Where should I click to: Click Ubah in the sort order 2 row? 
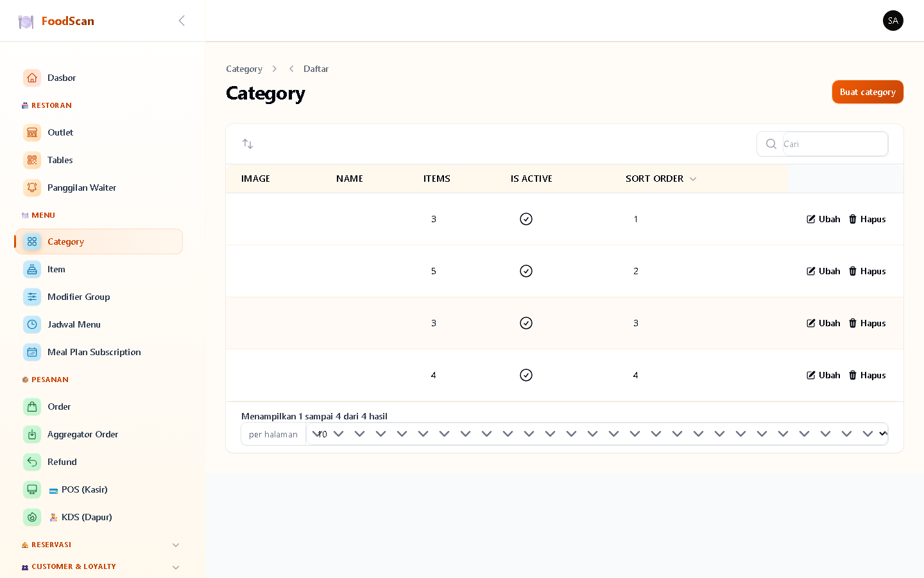coord(823,271)
